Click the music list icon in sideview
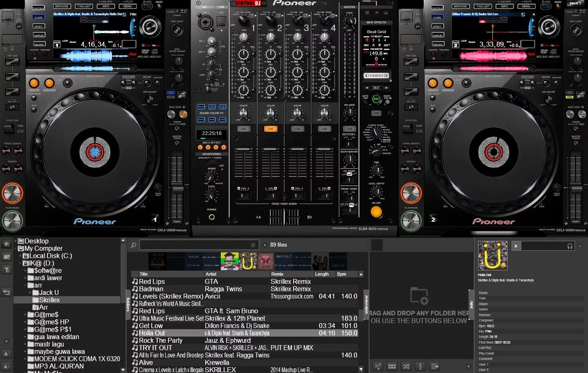The image size is (588, 373). pos(377,366)
